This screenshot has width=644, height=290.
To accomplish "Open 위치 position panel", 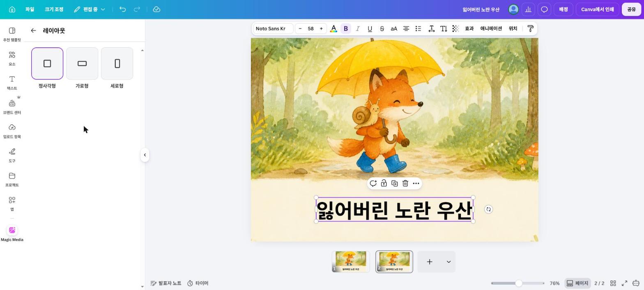I will tap(513, 28).
